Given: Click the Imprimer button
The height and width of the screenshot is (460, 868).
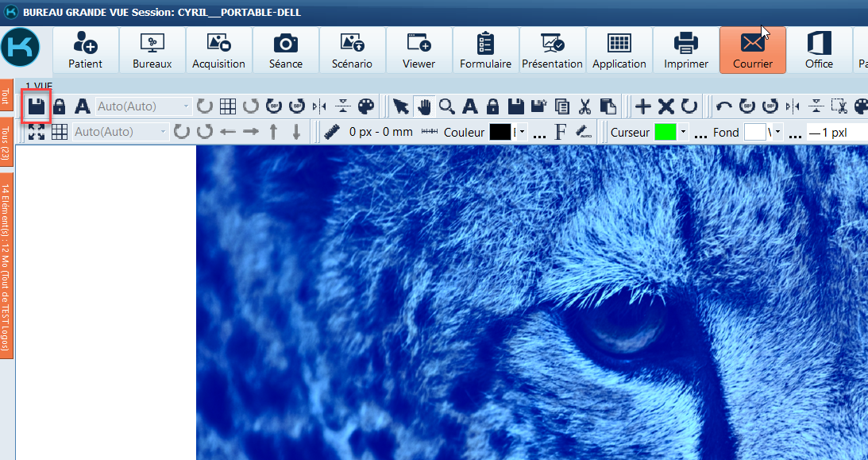Looking at the screenshot, I should pyautogui.click(x=685, y=50).
